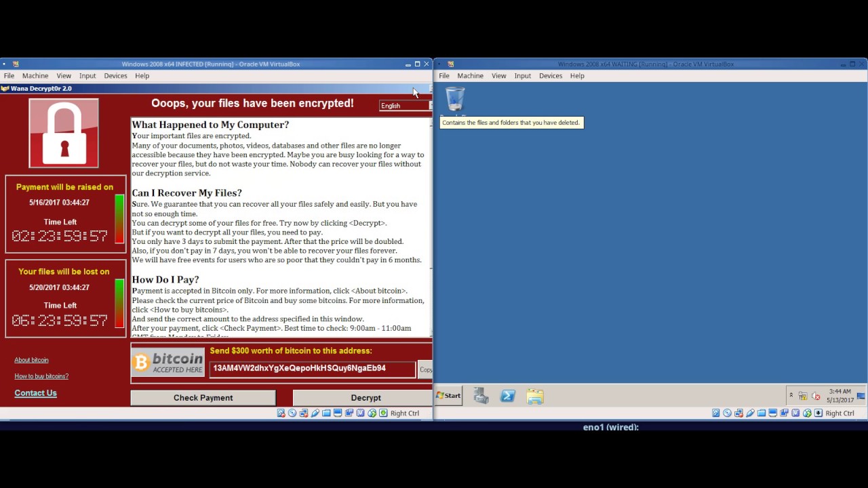Screen dimensions: 868x488
Task: Open File menu of INFECTED VM window
Action: [x=9, y=76]
